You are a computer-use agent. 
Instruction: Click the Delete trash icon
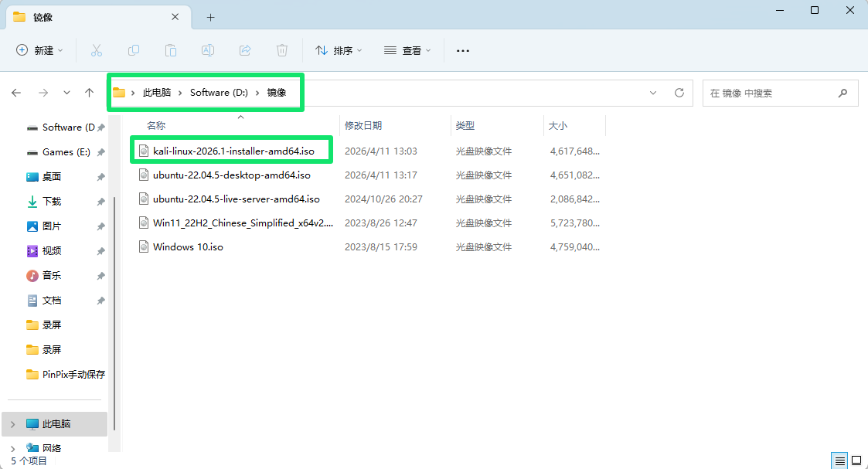point(282,50)
